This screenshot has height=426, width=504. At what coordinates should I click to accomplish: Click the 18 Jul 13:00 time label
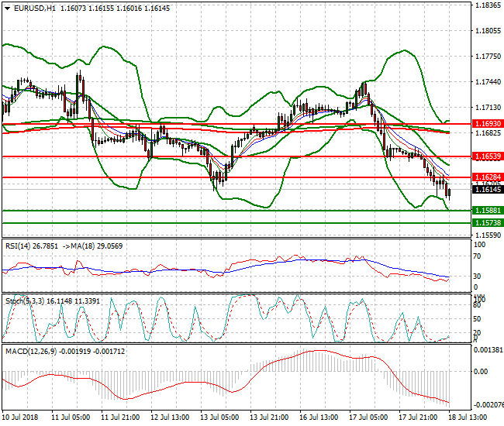465,417
